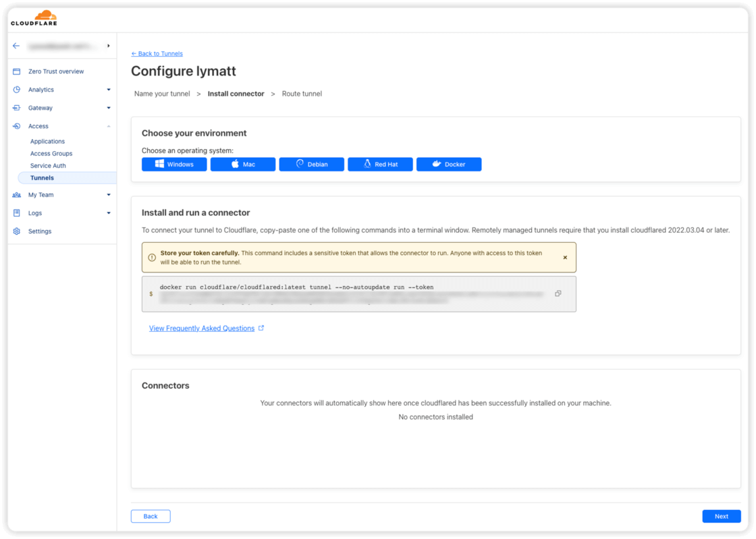756x539 pixels.
Task: Dismiss the token warning banner
Action: pos(565,258)
